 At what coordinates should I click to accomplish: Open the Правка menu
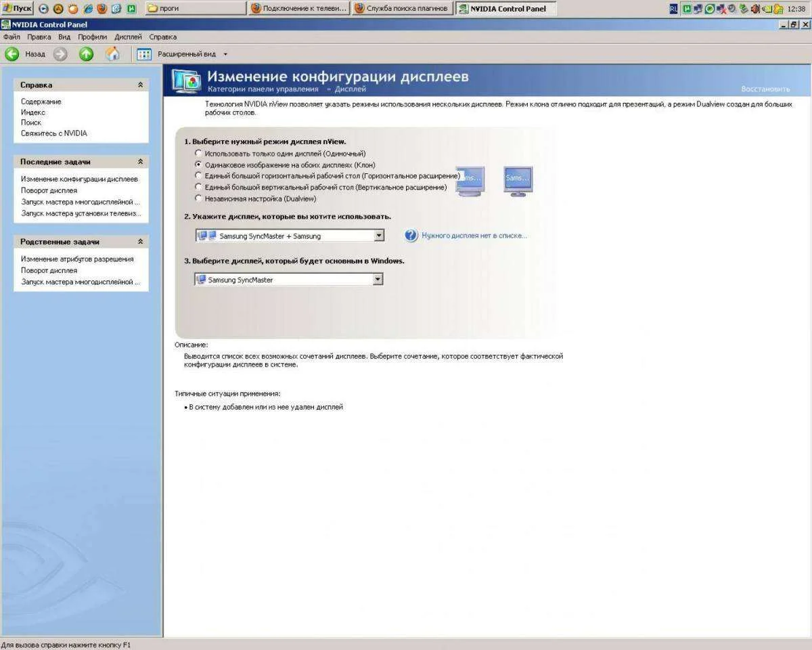click(x=39, y=37)
